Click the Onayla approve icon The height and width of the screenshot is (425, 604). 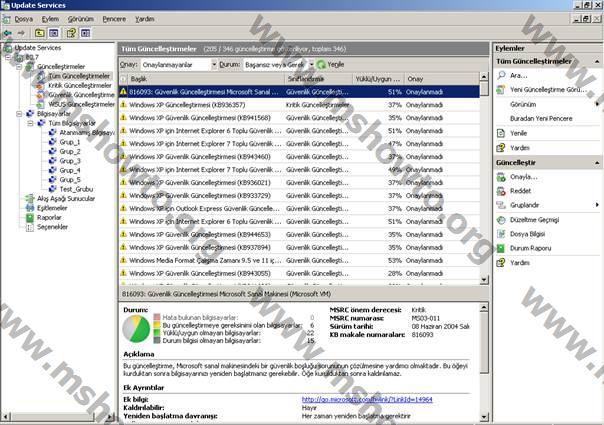[501, 177]
